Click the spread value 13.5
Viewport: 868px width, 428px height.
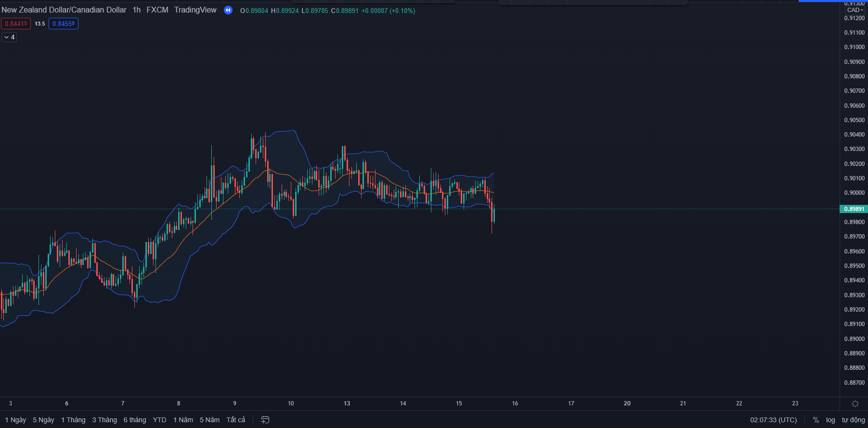coord(40,24)
